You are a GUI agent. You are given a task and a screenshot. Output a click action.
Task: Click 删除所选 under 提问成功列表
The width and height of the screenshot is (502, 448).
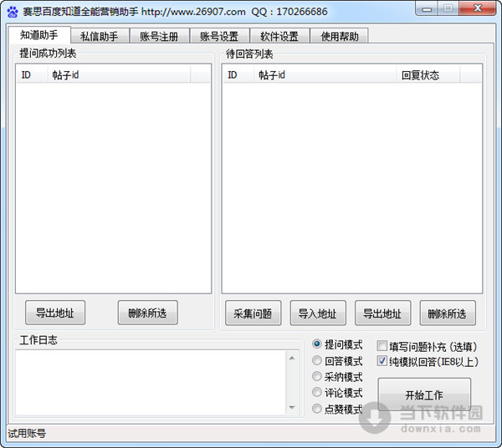pyautogui.click(x=147, y=313)
